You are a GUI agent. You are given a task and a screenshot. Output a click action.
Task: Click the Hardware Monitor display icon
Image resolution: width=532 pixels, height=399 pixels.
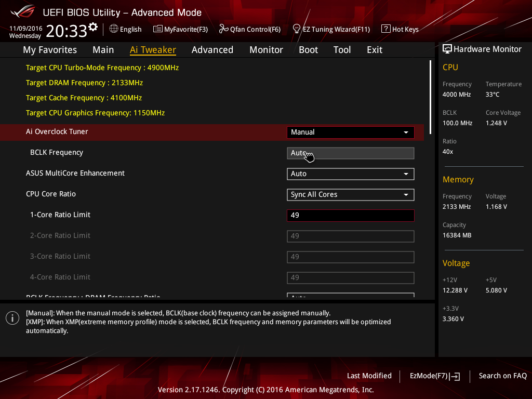447,49
